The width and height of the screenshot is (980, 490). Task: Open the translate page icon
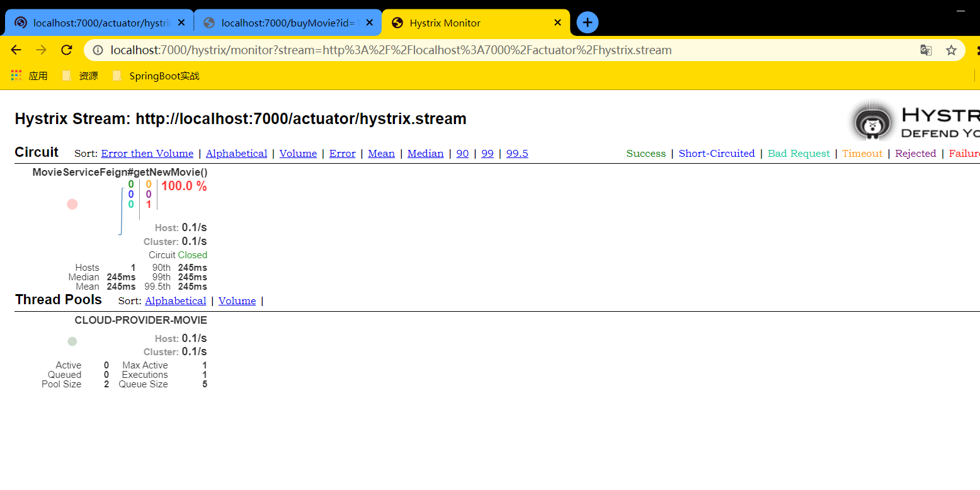coord(926,50)
